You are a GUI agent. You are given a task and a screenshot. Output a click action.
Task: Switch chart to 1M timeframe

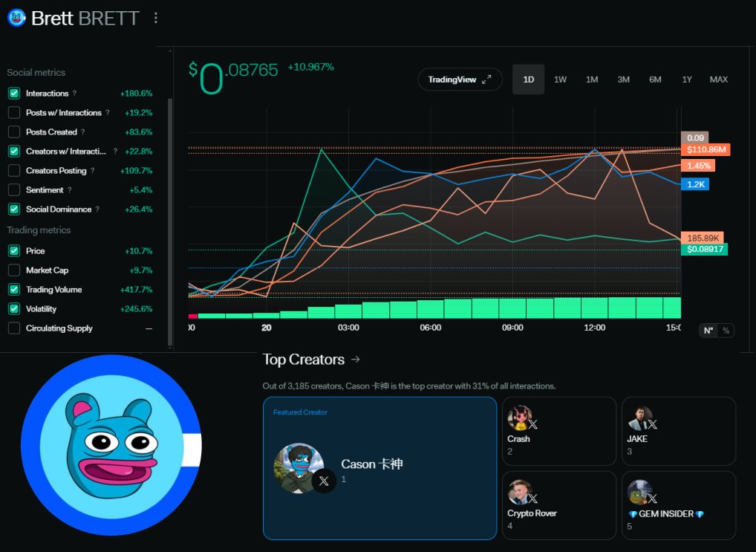click(x=592, y=79)
